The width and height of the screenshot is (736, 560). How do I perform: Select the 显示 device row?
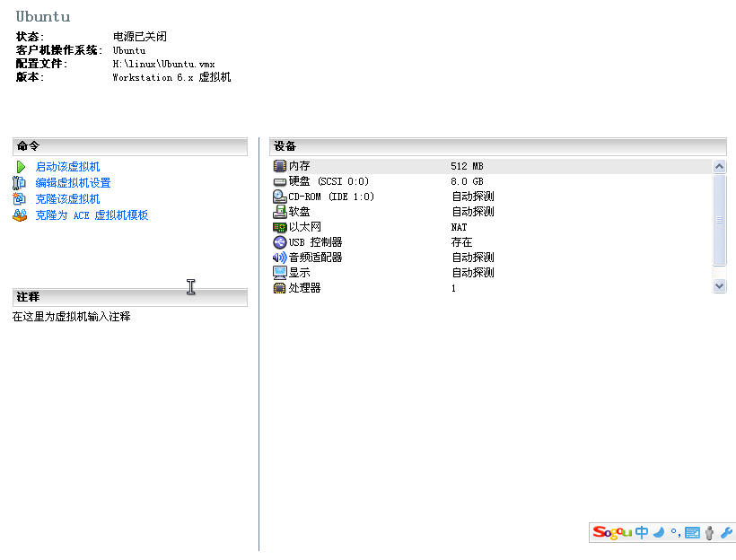pyautogui.click(x=493, y=273)
